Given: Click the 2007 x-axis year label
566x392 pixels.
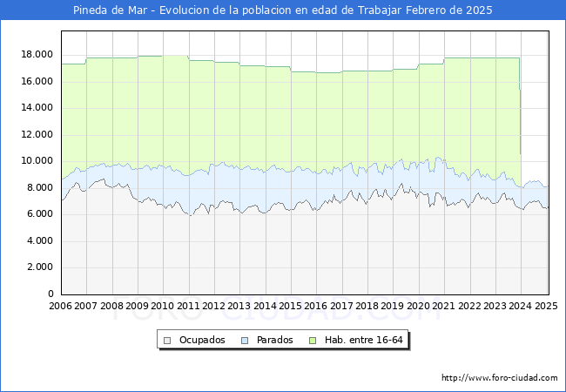Looking at the screenshot, I should (85, 306).
